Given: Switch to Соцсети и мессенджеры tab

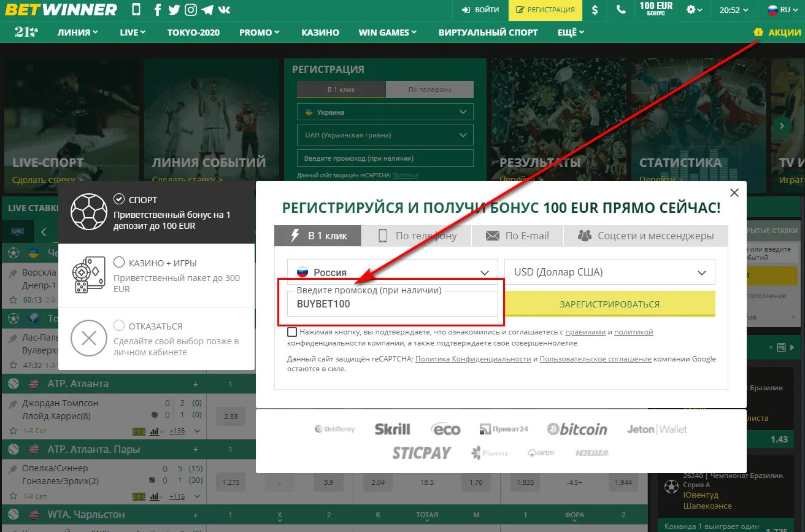Looking at the screenshot, I should (645, 236).
